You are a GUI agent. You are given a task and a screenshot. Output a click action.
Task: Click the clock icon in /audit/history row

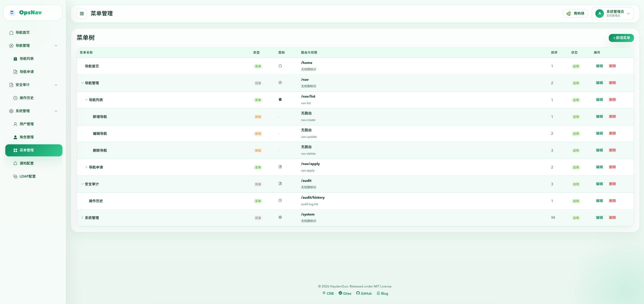click(280, 201)
